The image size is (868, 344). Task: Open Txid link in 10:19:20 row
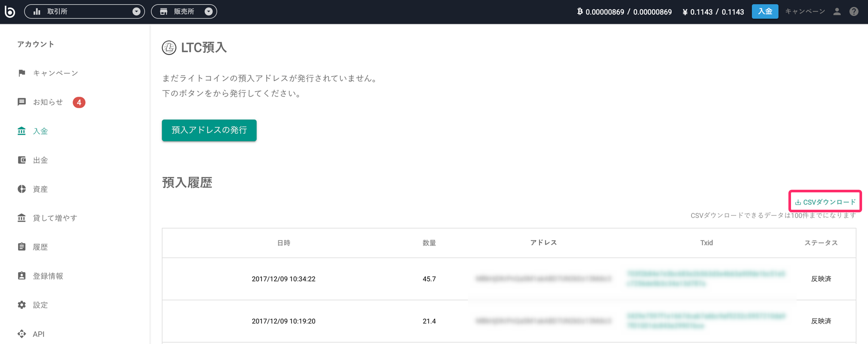706,321
